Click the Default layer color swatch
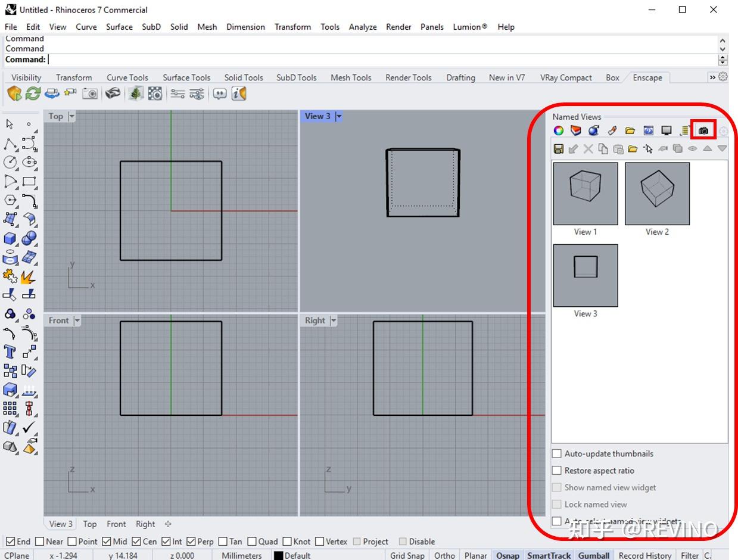The width and height of the screenshot is (738, 560). (278, 556)
